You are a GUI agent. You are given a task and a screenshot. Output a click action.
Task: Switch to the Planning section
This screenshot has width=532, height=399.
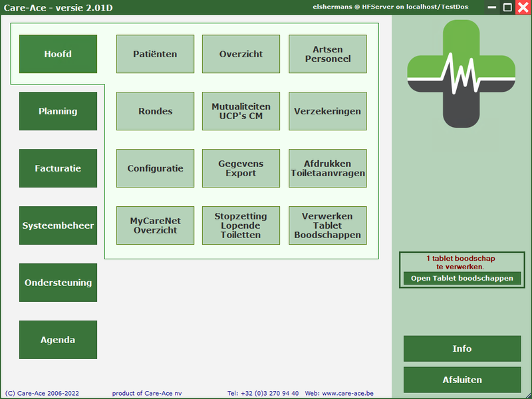[58, 111]
